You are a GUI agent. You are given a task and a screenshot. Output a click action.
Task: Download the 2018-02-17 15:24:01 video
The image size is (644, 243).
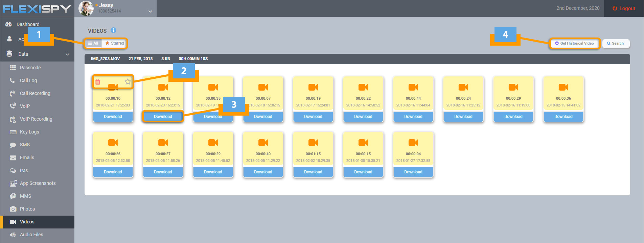tap(313, 117)
